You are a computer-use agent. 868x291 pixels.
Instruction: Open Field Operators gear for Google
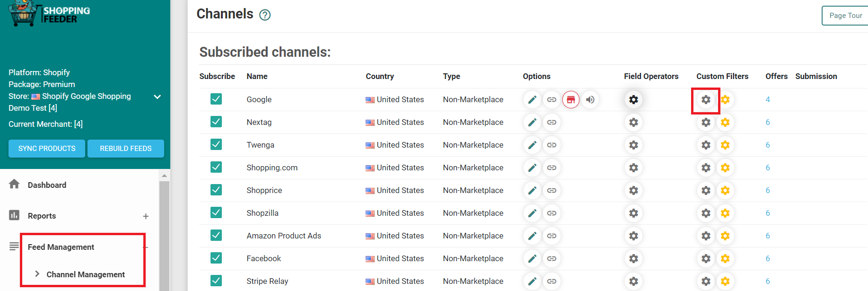click(633, 99)
